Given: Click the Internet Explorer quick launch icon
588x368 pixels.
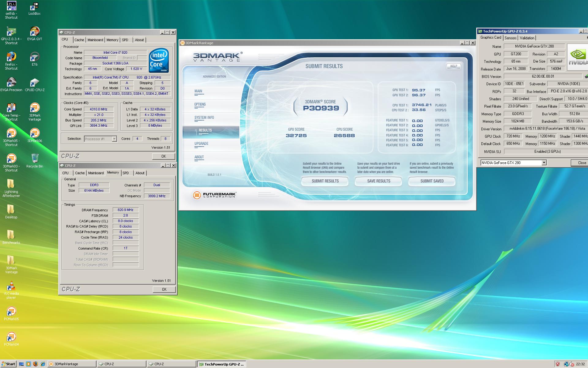Looking at the screenshot, I should [x=43, y=364].
